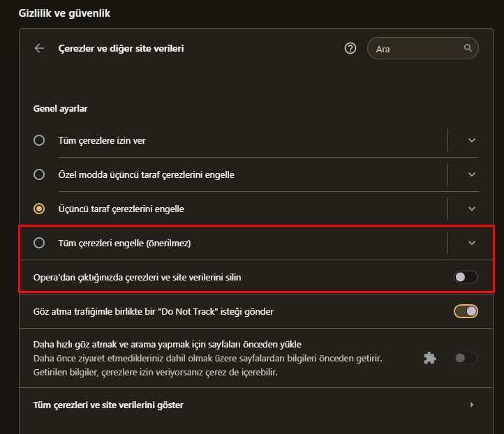Click the 'Gizlilik ve güvenlik' heading

64,13
